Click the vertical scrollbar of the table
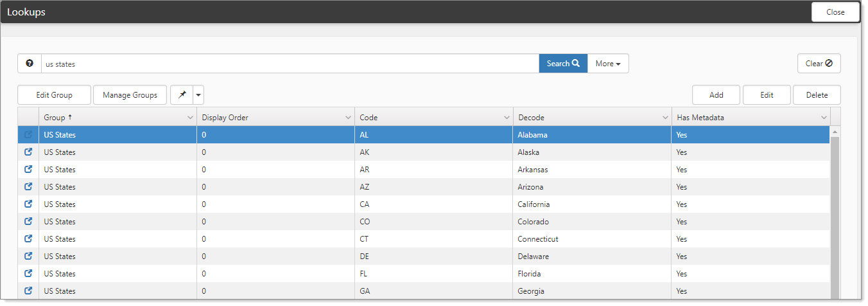The height and width of the screenshot is (306, 868). coord(835,212)
